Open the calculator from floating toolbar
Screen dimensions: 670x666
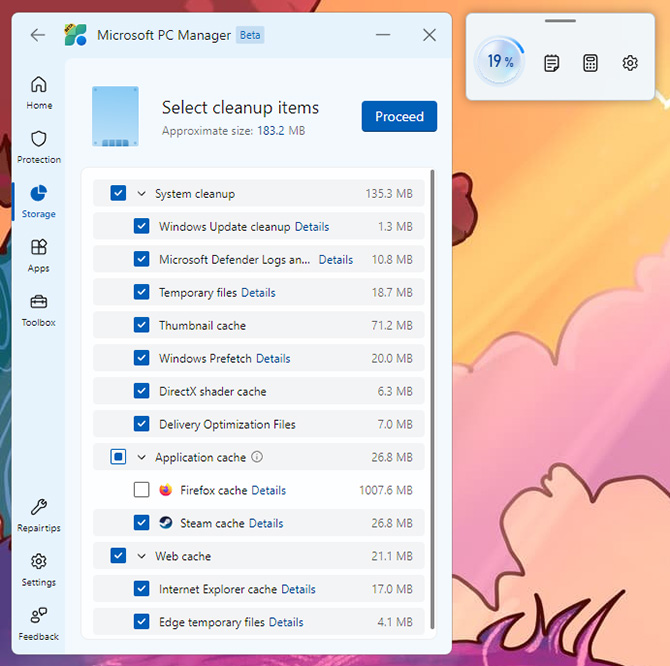(590, 63)
